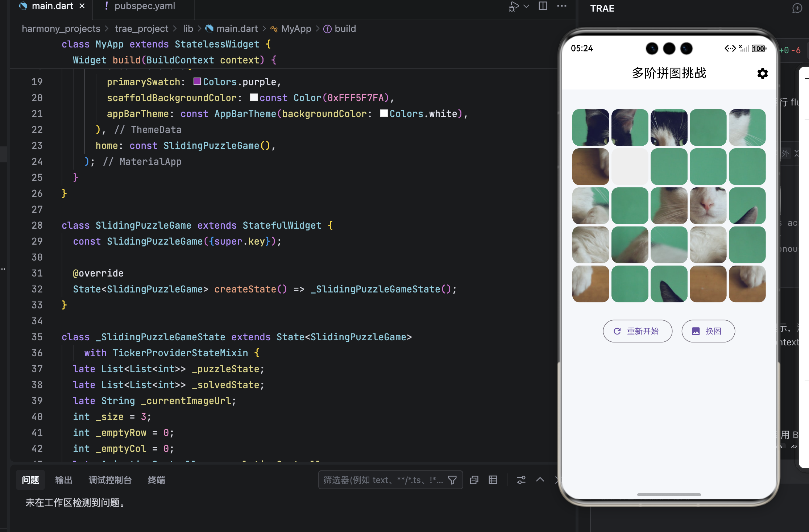Screen dimensions: 809x532
Task: Open the panel view settings sliders icon
Action: click(521, 480)
